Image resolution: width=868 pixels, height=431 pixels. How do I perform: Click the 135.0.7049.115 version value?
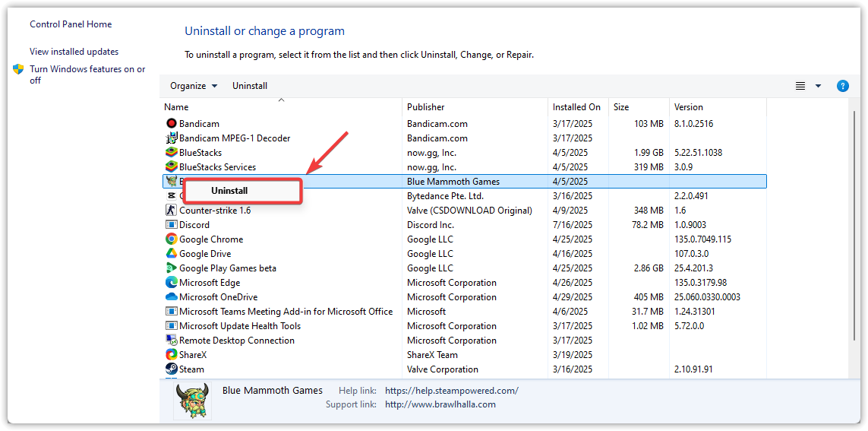point(702,239)
